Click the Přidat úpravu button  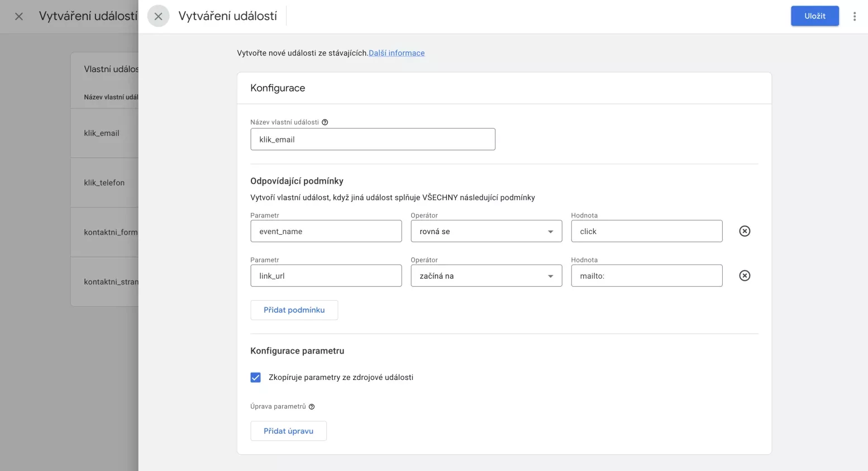click(288, 431)
